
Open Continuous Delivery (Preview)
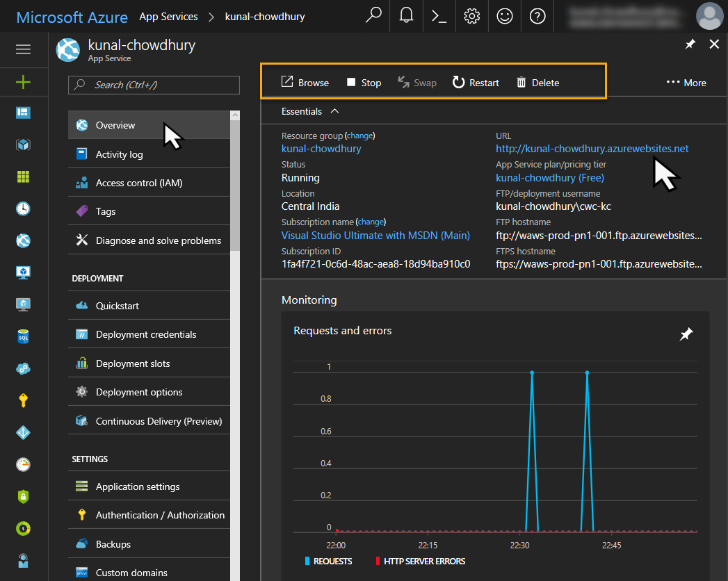149,421
